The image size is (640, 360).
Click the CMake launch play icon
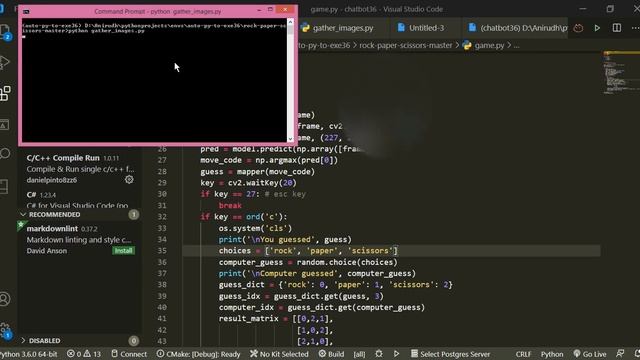tap(396, 354)
